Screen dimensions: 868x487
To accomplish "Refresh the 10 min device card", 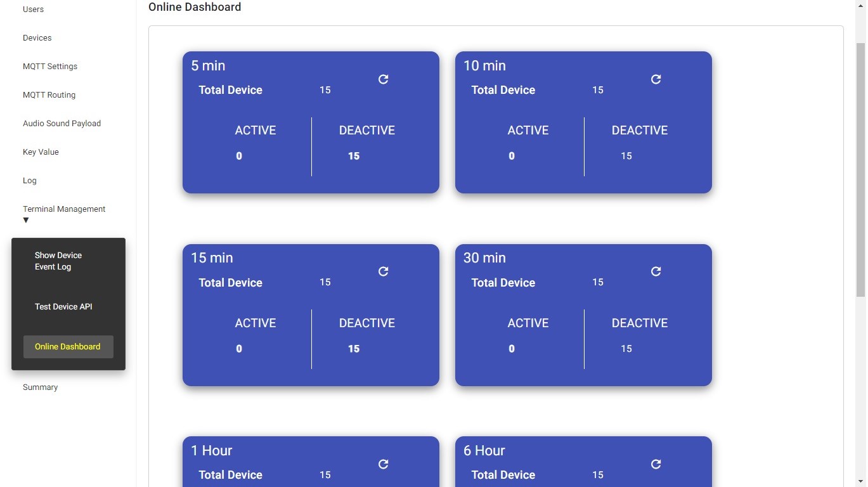I will 656,79.
